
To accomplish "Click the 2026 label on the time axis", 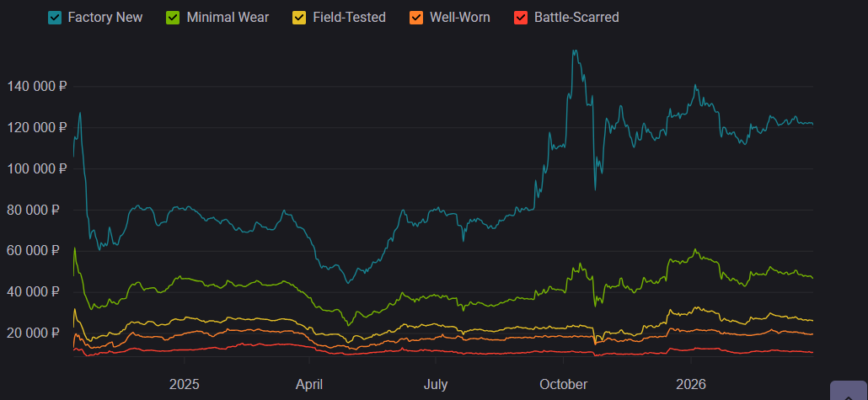I will [691, 384].
